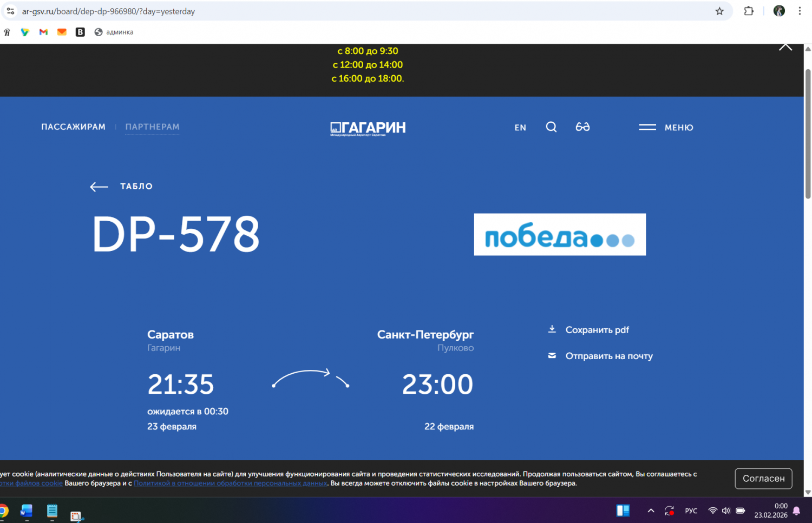Click the search magnifier icon in site header
This screenshot has height=523, width=812.
coord(551,127)
